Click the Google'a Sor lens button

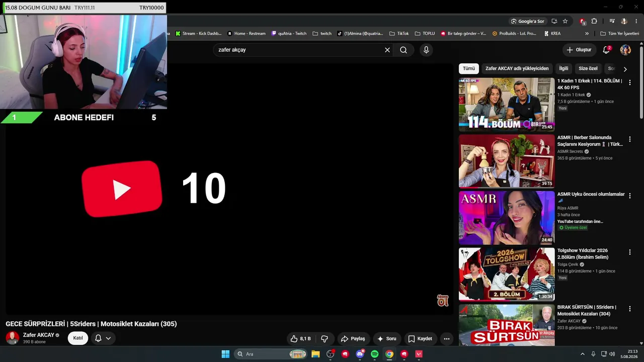528,21
